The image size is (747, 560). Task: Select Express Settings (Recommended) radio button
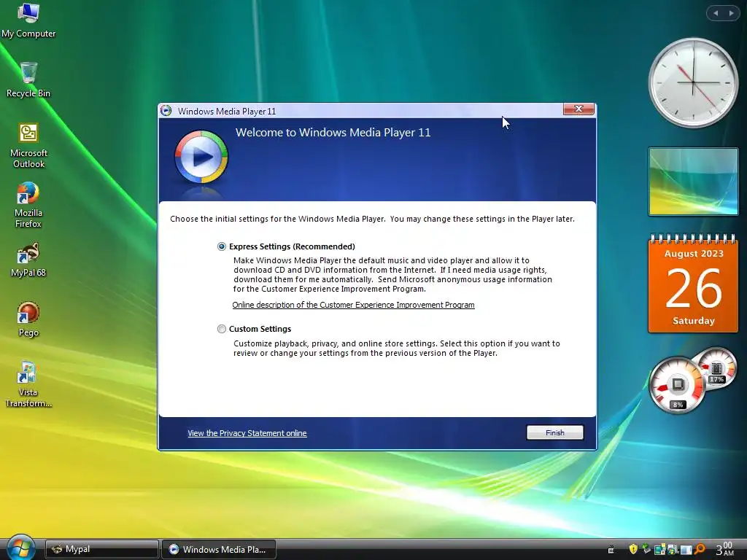[222, 246]
